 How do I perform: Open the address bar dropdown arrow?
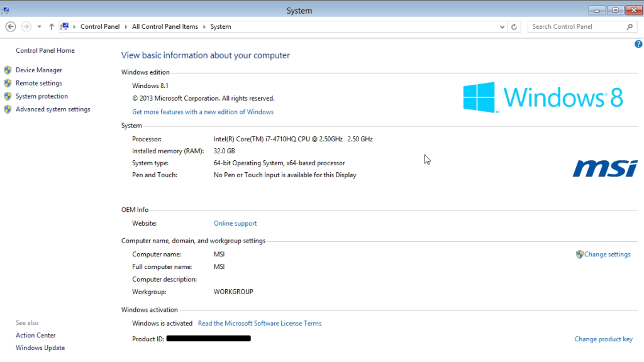(502, 26)
